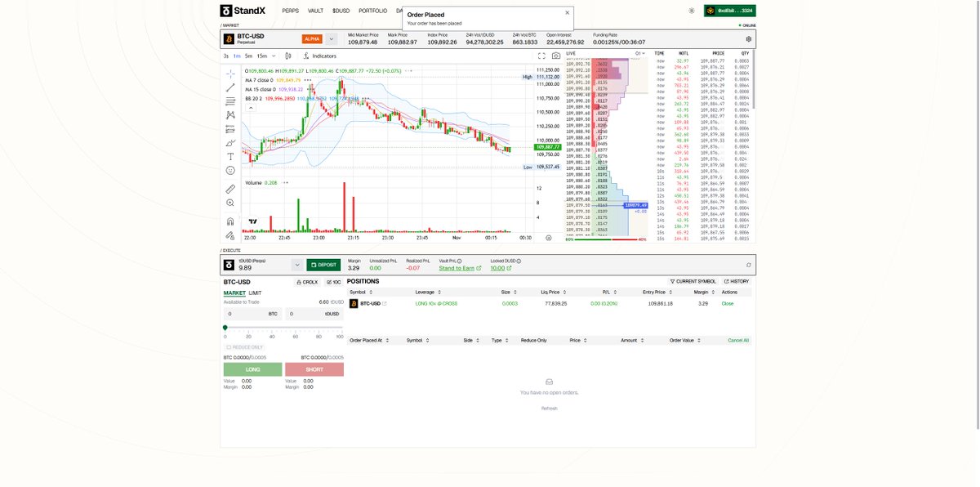Sort positions by Leverage column
Image resolution: width=980 pixels, height=487 pixels.
point(428,292)
